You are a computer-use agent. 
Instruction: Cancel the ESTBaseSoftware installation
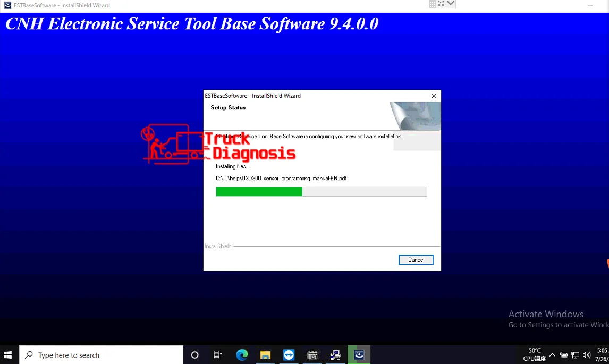click(416, 259)
